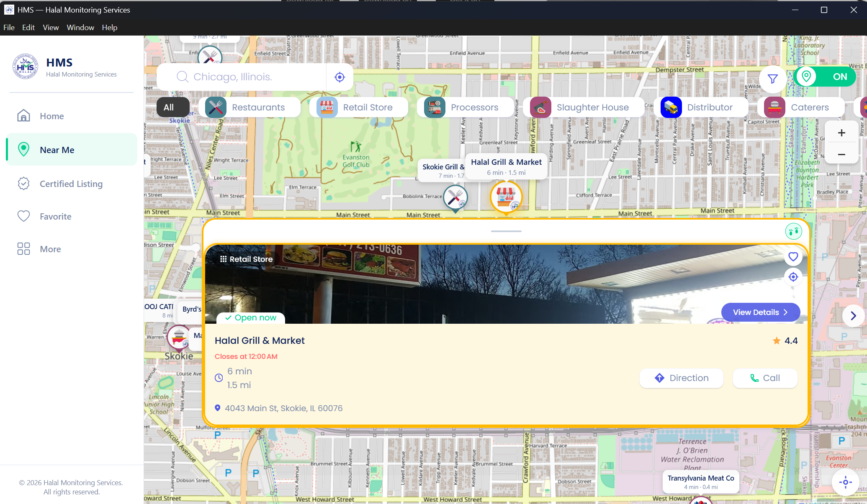The width and height of the screenshot is (867, 504).
Task: Call Halal Grill & Market
Action: tap(765, 378)
